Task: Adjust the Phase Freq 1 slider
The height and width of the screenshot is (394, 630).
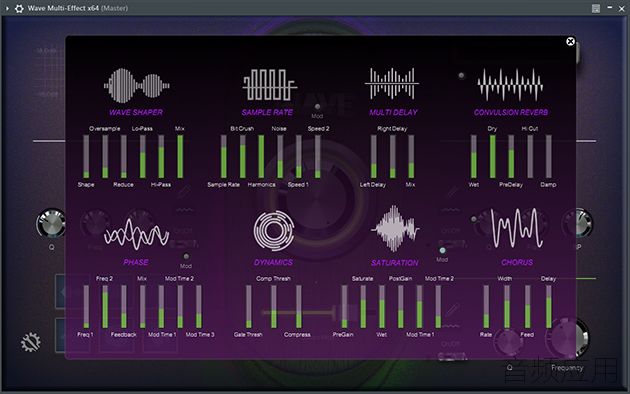Action: click(86, 306)
